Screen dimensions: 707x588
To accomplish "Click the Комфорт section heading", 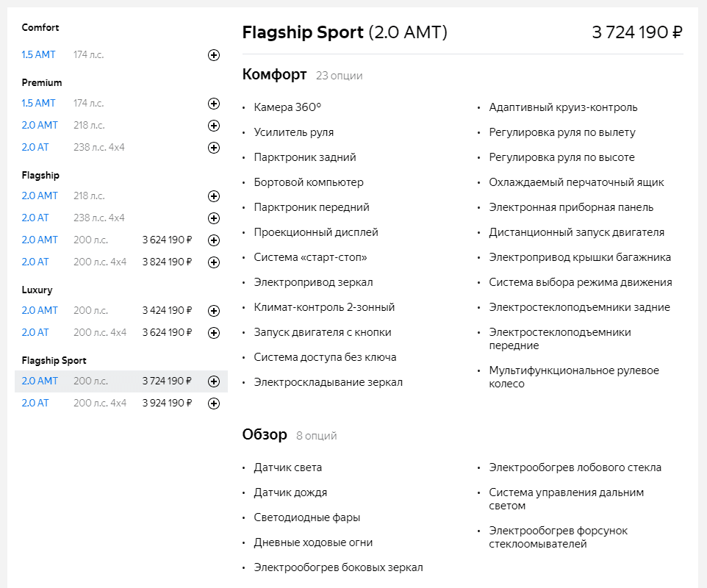I will pyautogui.click(x=274, y=74).
